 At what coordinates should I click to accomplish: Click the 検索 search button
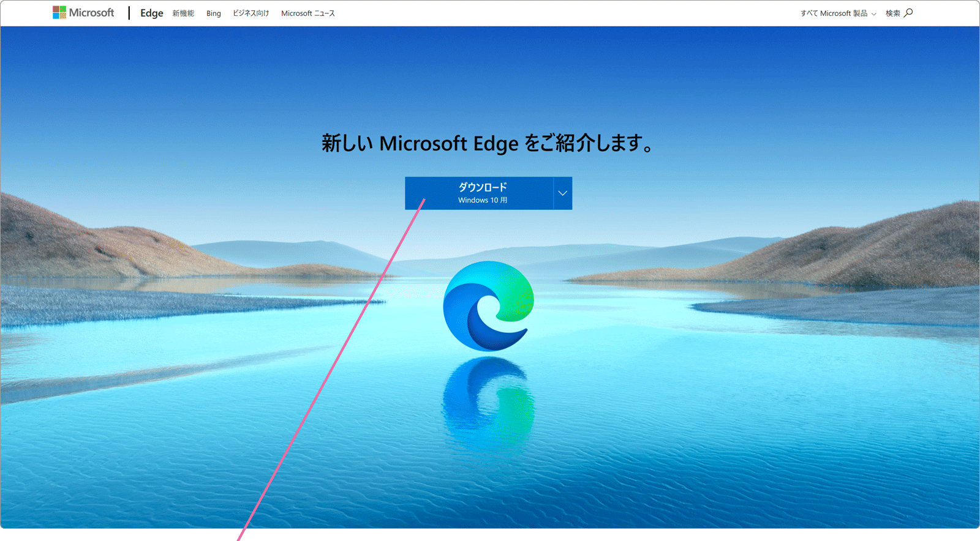pos(899,13)
